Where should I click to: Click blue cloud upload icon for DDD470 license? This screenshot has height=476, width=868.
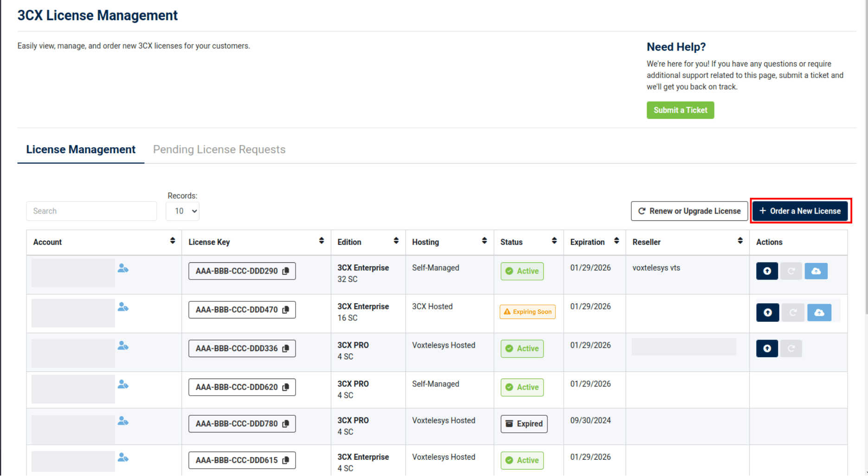pos(819,313)
